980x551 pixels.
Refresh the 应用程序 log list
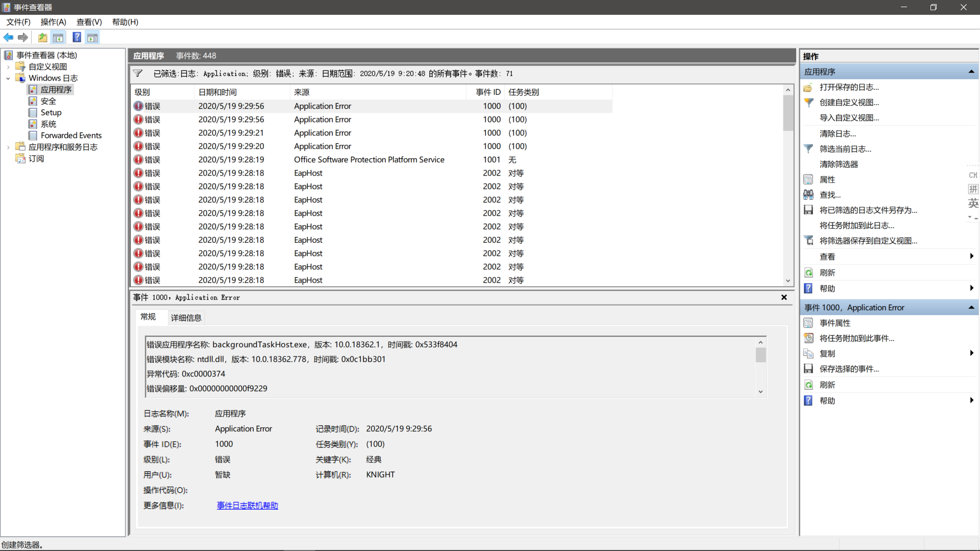click(827, 272)
